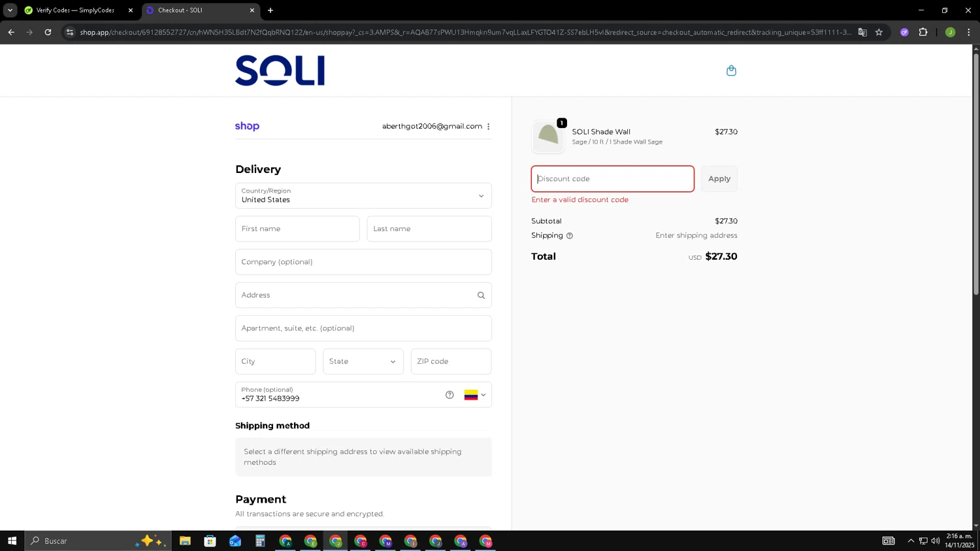Click the Shop Pay logo

[x=247, y=127]
